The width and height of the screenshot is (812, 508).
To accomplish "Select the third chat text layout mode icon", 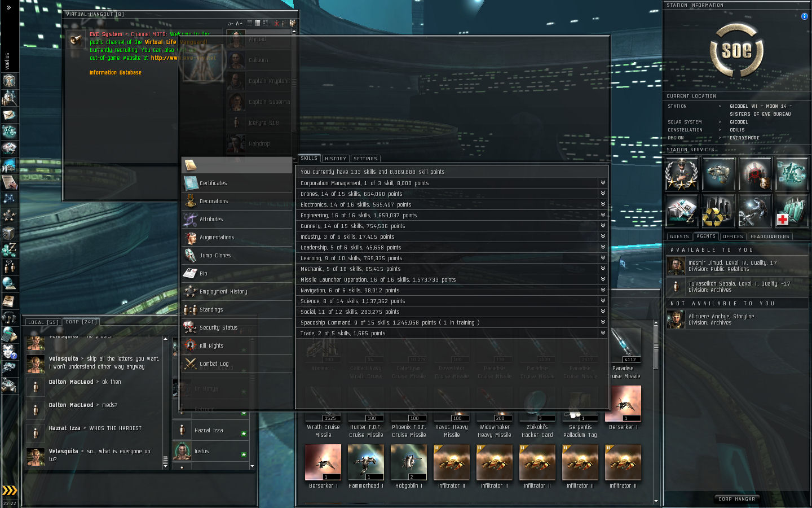I will (266, 23).
